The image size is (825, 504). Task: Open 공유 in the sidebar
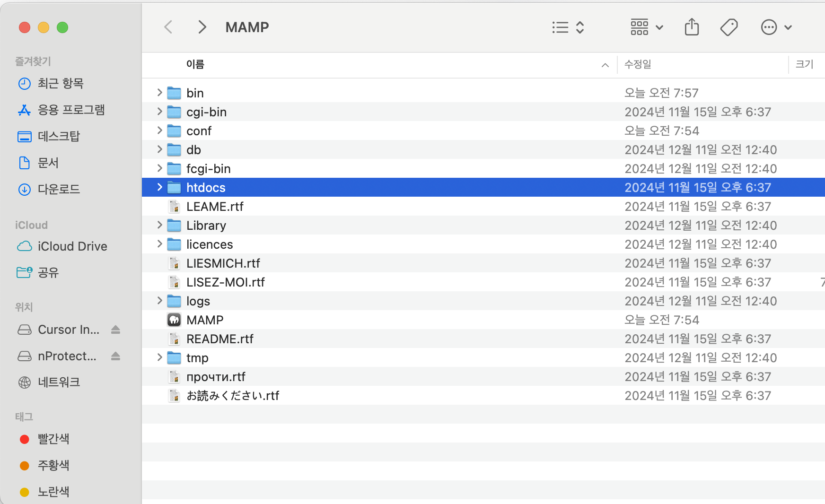48,273
